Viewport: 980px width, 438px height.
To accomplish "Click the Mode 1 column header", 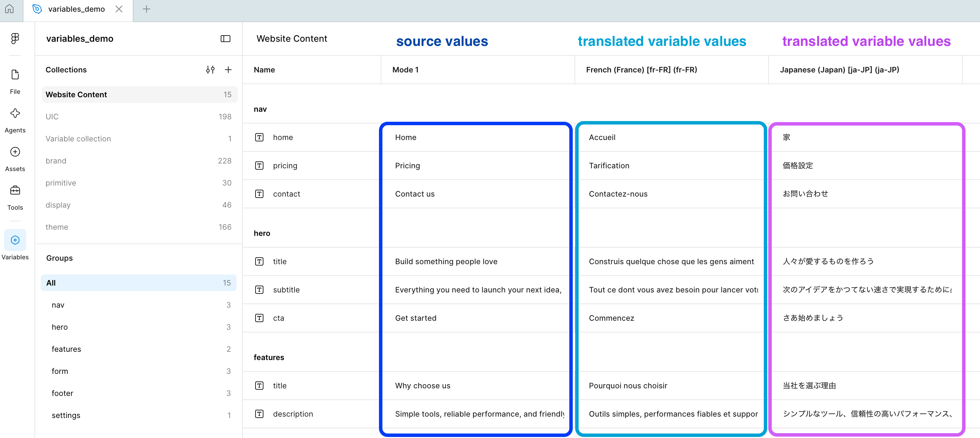I will 478,70.
